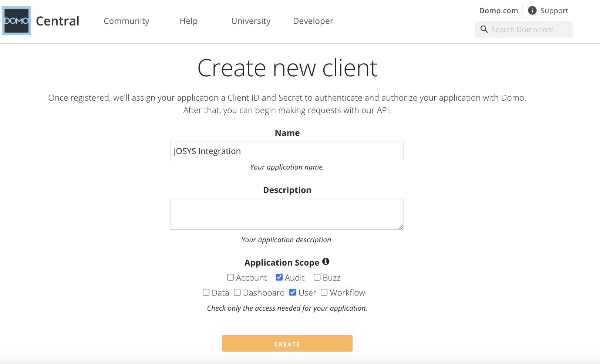
Task: Enable the Account scope checkbox
Action: 230,277
